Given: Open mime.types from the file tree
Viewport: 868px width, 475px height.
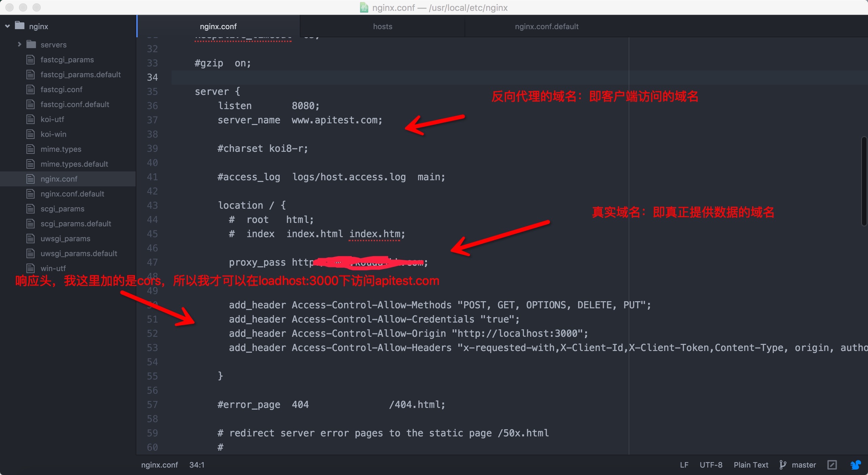Looking at the screenshot, I should 61,149.
